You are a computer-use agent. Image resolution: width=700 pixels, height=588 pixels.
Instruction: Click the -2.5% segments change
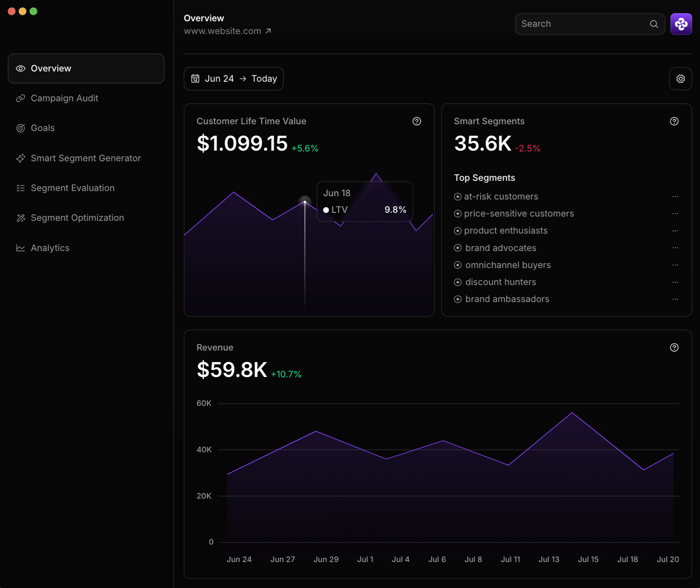click(528, 148)
